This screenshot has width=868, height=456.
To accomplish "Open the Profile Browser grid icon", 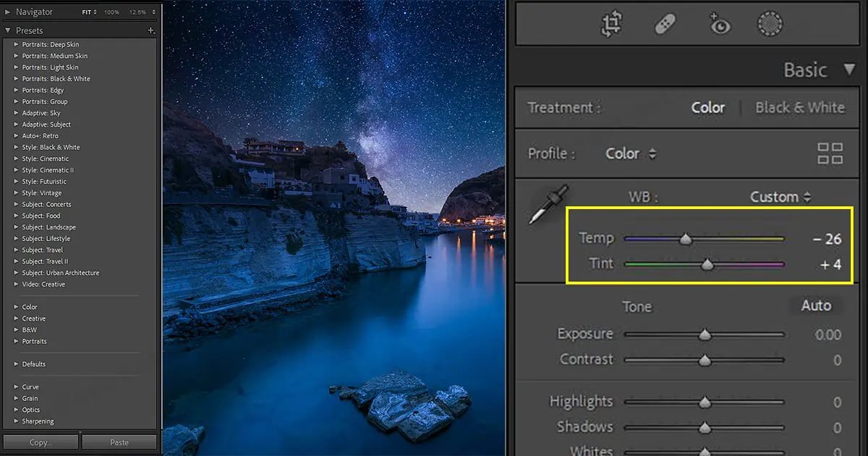I will (830, 153).
